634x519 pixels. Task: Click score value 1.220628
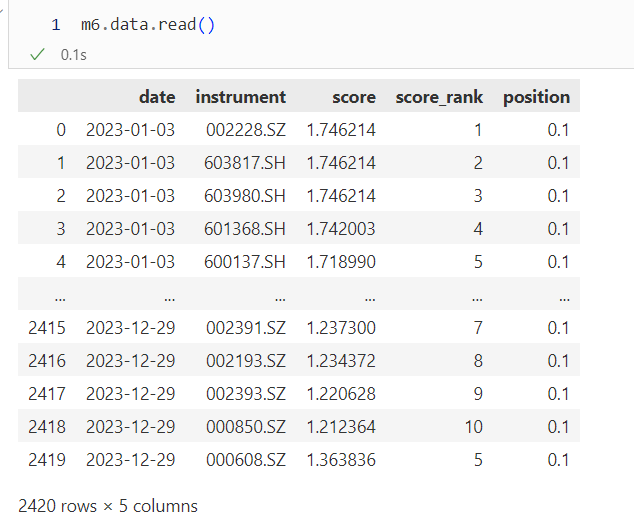point(341,394)
